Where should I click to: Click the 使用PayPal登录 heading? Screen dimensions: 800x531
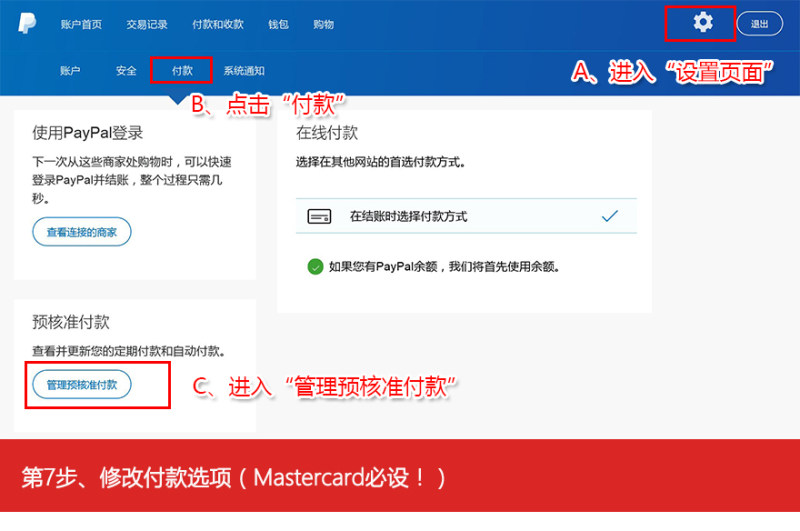tap(88, 133)
